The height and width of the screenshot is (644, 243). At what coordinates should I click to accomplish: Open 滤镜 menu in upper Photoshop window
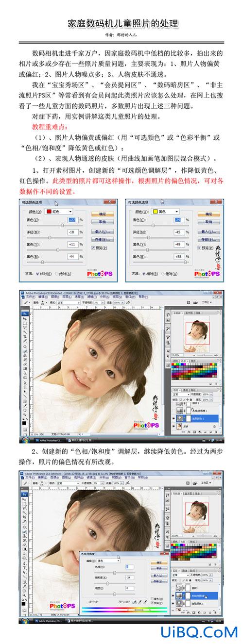(92, 297)
